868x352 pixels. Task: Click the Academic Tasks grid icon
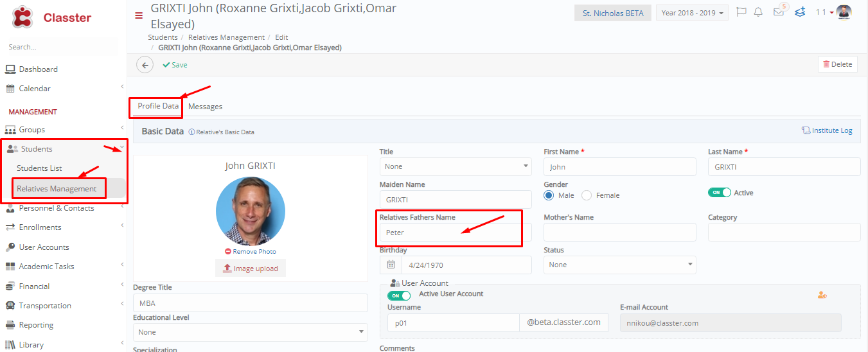tap(10, 267)
